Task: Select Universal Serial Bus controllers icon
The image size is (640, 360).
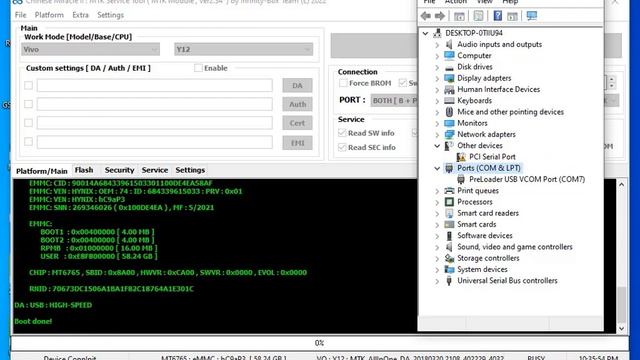Action: click(449, 281)
